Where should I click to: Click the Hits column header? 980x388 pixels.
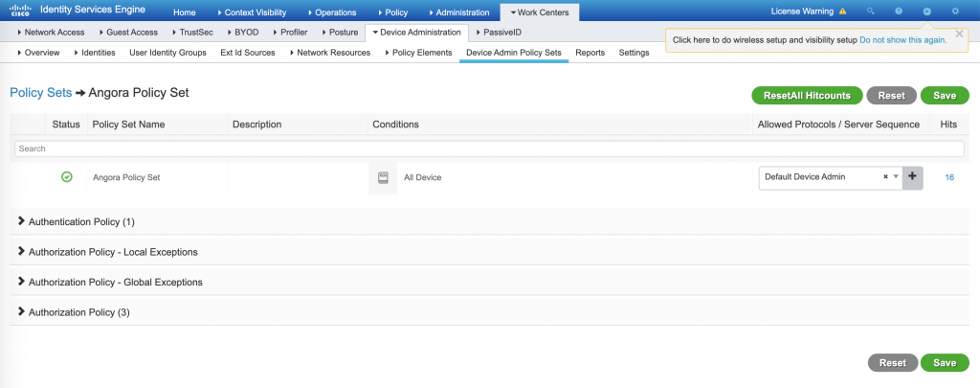tap(948, 124)
